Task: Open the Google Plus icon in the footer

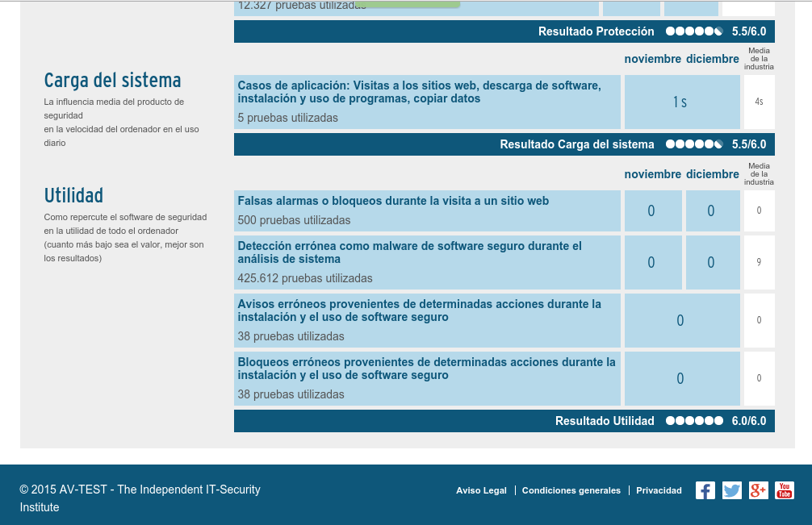Action: (758, 490)
